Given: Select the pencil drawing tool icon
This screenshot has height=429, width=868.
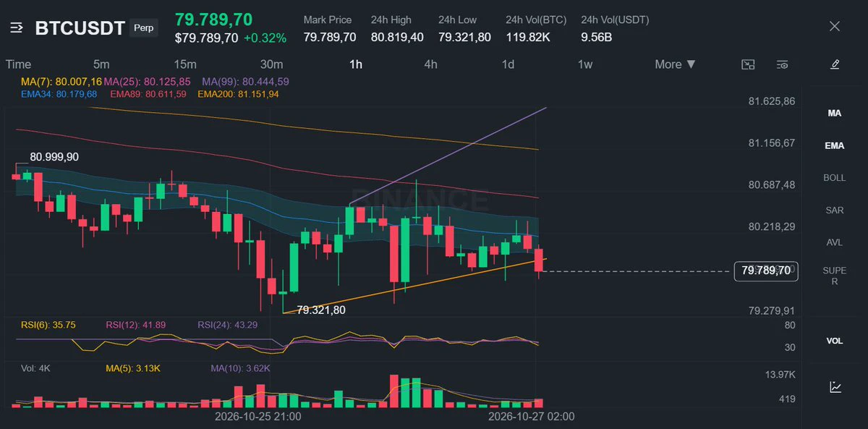Looking at the screenshot, I should click(x=835, y=64).
